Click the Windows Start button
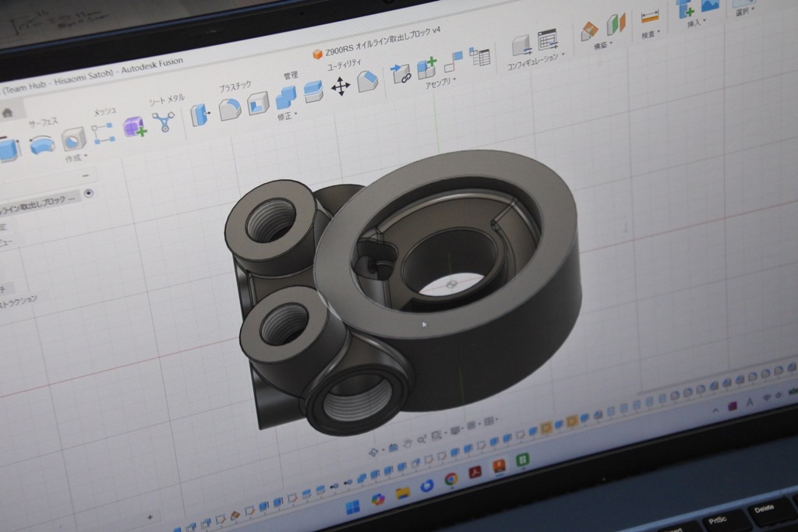 tap(352, 508)
